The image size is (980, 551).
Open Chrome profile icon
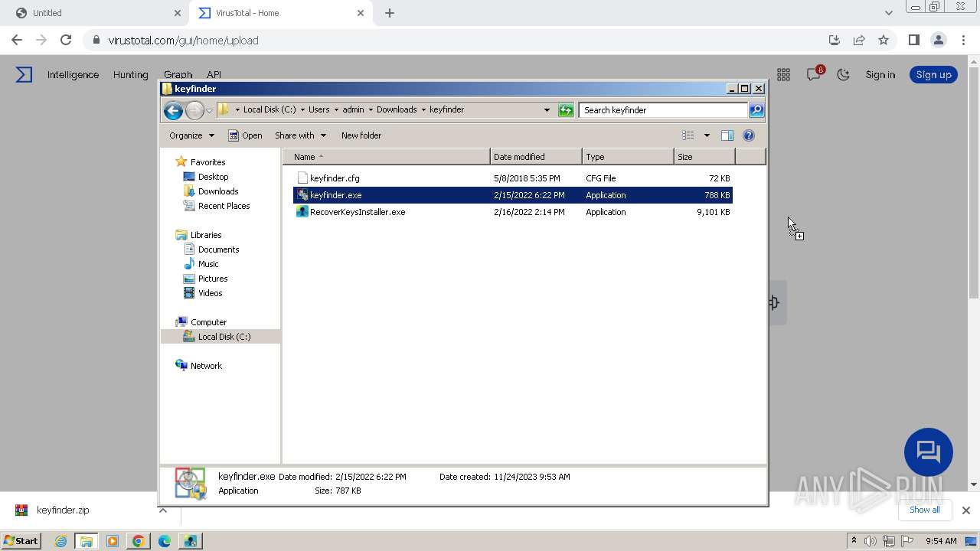click(938, 41)
